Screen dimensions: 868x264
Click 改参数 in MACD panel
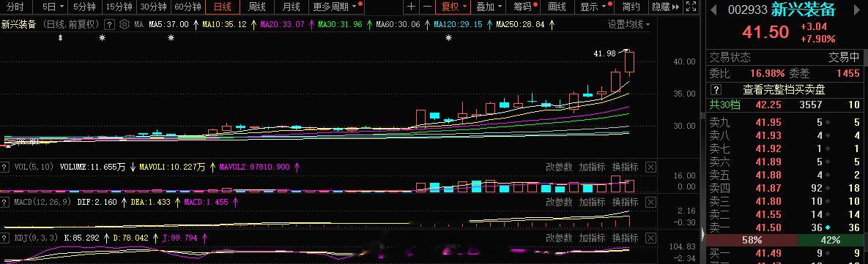tap(559, 202)
